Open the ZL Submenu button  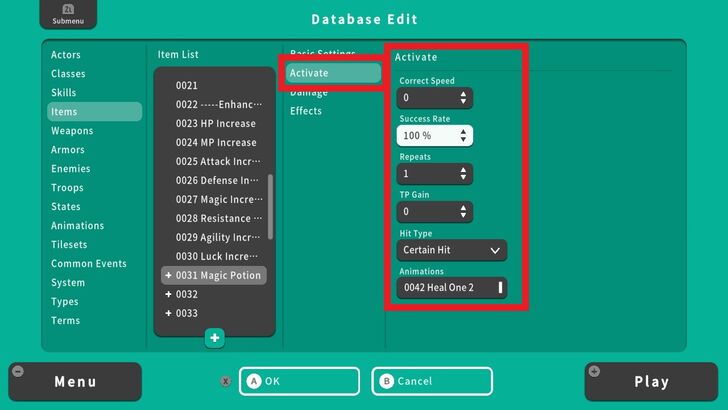click(x=68, y=15)
